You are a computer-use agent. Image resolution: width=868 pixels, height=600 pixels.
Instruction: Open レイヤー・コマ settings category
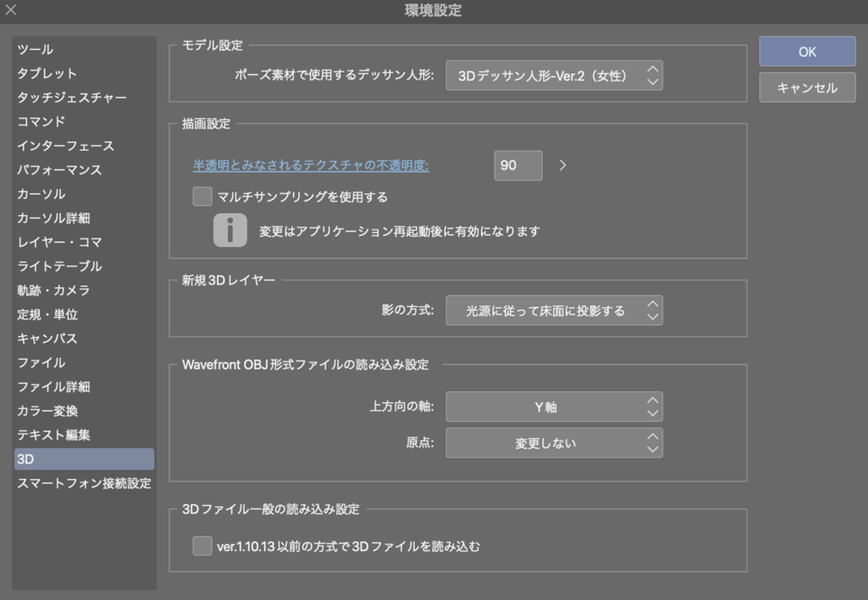[x=84, y=241]
